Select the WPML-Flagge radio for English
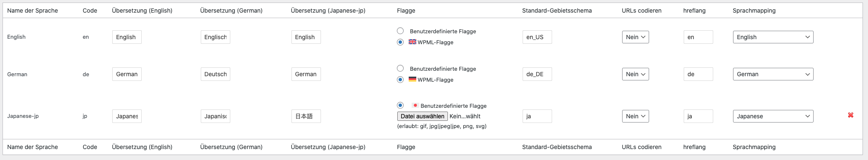This screenshot has width=868, height=160. pyautogui.click(x=400, y=42)
